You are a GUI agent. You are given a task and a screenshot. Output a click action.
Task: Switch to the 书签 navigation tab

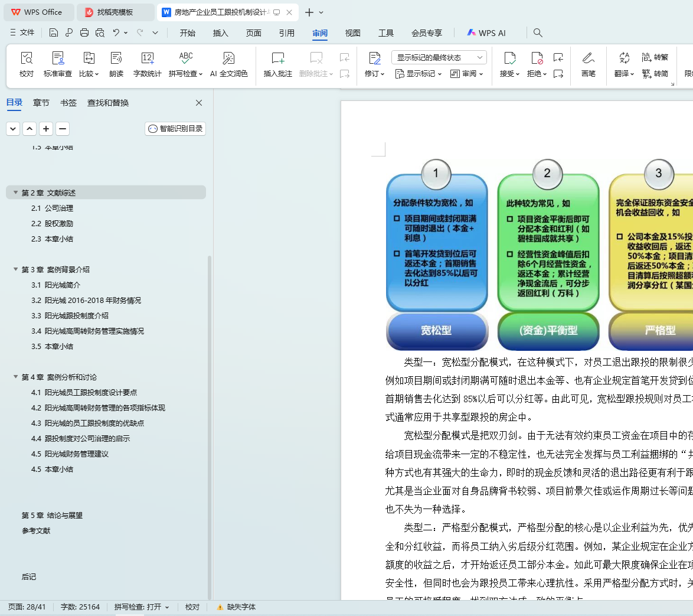[x=68, y=103]
